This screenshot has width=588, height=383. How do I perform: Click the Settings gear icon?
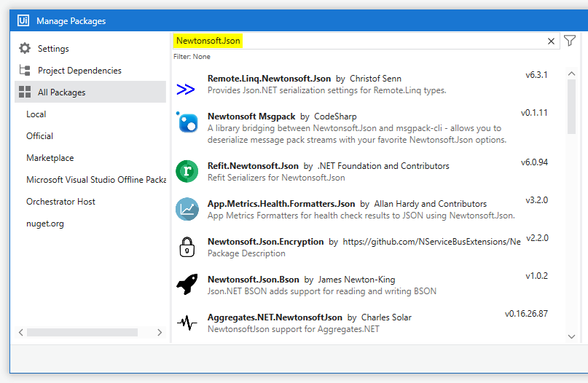pyautogui.click(x=25, y=48)
